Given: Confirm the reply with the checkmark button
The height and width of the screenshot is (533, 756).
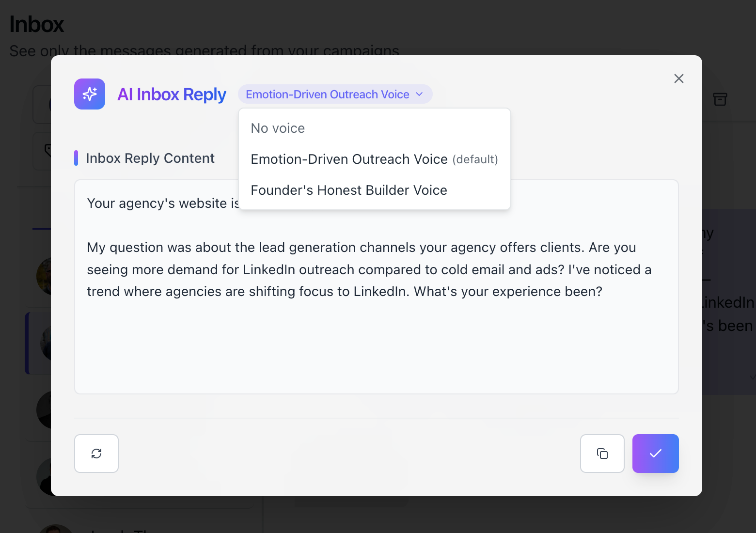Looking at the screenshot, I should coord(655,454).
